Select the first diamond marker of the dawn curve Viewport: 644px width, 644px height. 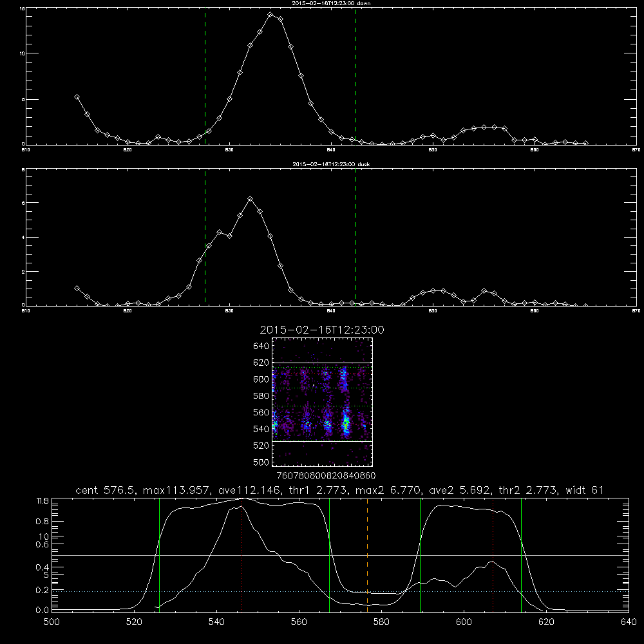[77, 97]
